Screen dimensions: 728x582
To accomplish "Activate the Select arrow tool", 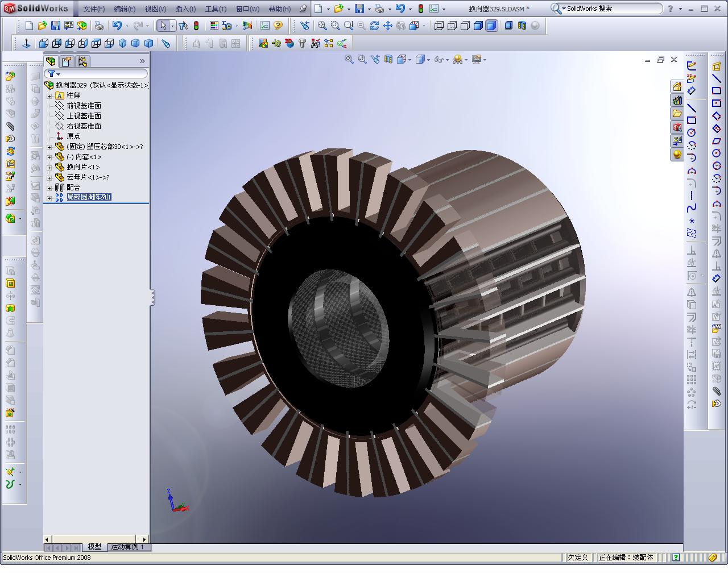I will (x=163, y=26).
